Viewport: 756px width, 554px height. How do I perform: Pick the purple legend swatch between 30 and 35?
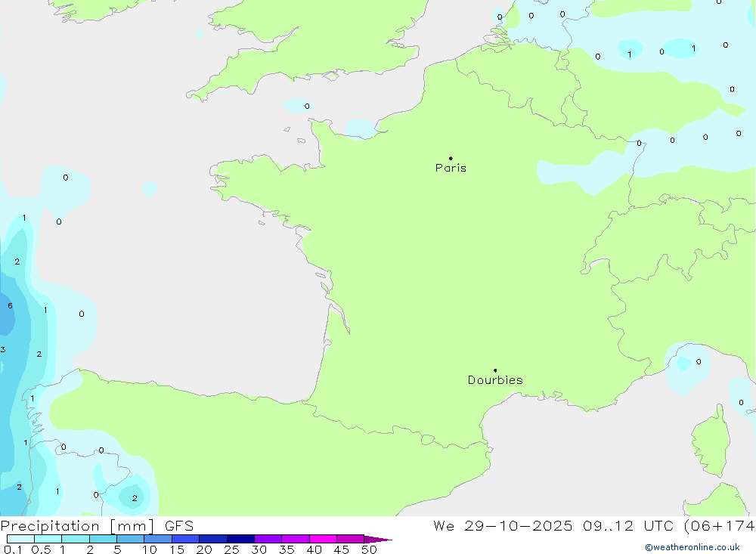(268, 539)
